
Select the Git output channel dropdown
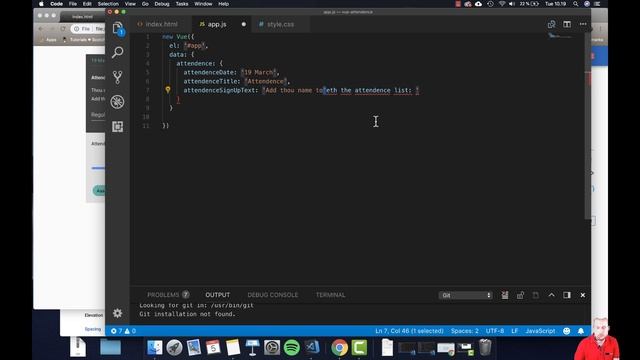tap(465, 295)
